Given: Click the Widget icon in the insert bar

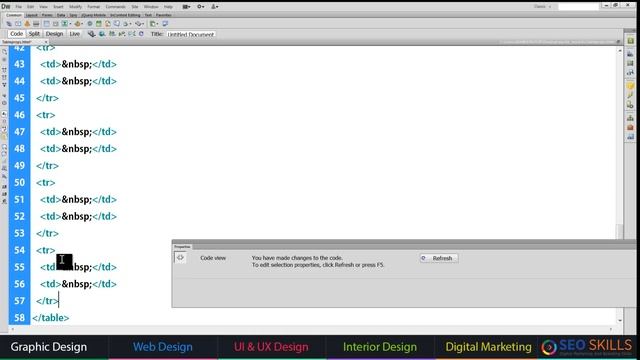Looking at the screenshot, I should coord(90,24).
